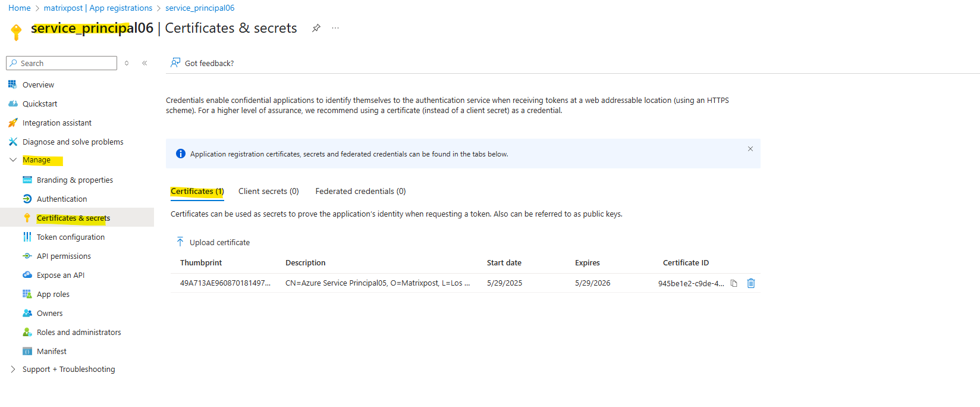This screenshot has height=407, width=980.
Task: Click the Certificates & secrets key icon in sidebar
Action: pos(27,218)
